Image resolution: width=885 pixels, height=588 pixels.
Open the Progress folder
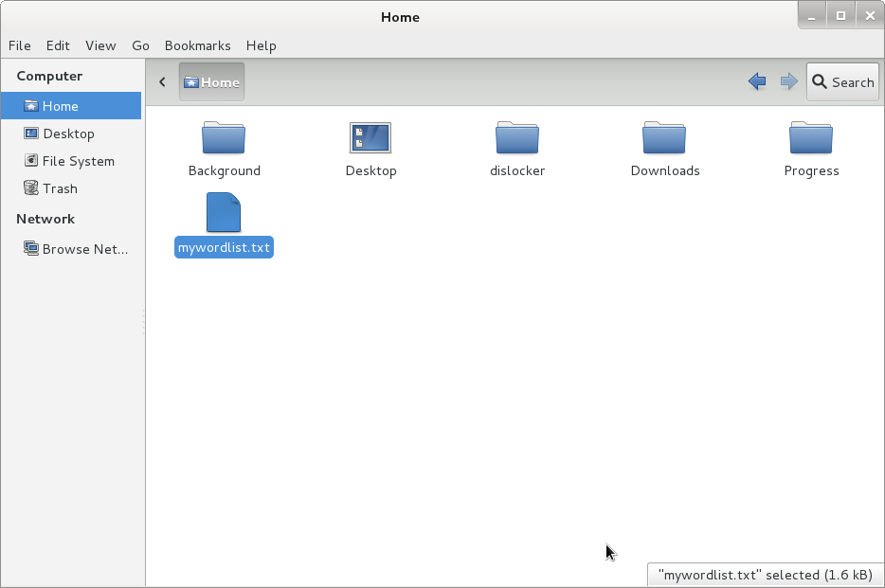[x=811, y=138]
